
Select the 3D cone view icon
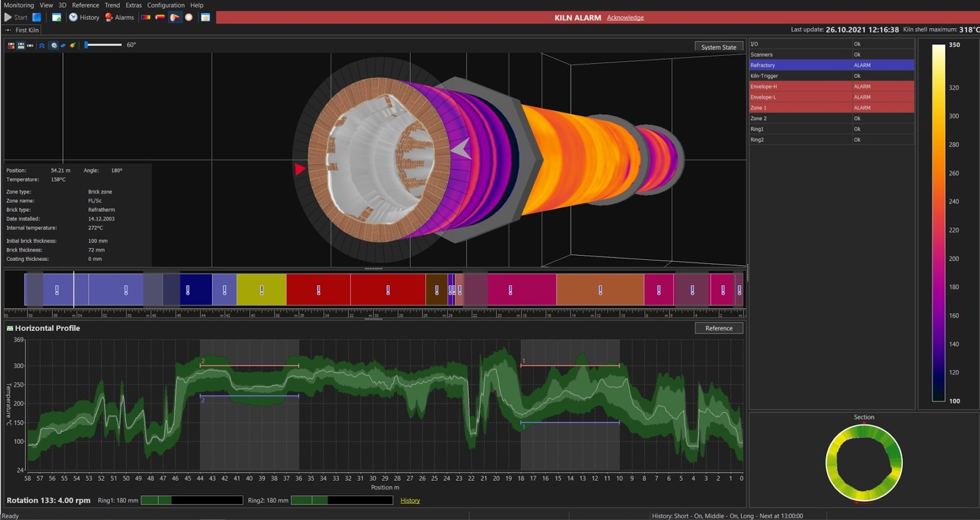(x=175, y=17)
